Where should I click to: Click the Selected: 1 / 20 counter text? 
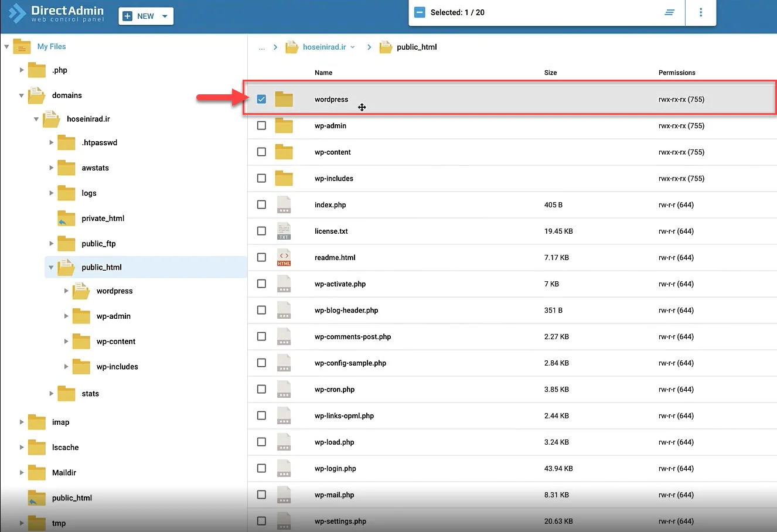click(x=457, y=12)
